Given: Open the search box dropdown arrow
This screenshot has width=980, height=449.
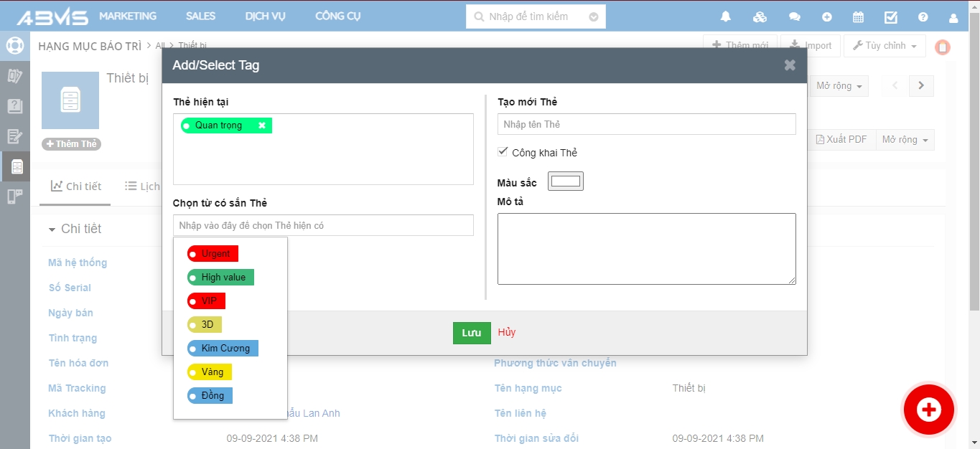Looking at the screenshot, I should click(593, 16).
